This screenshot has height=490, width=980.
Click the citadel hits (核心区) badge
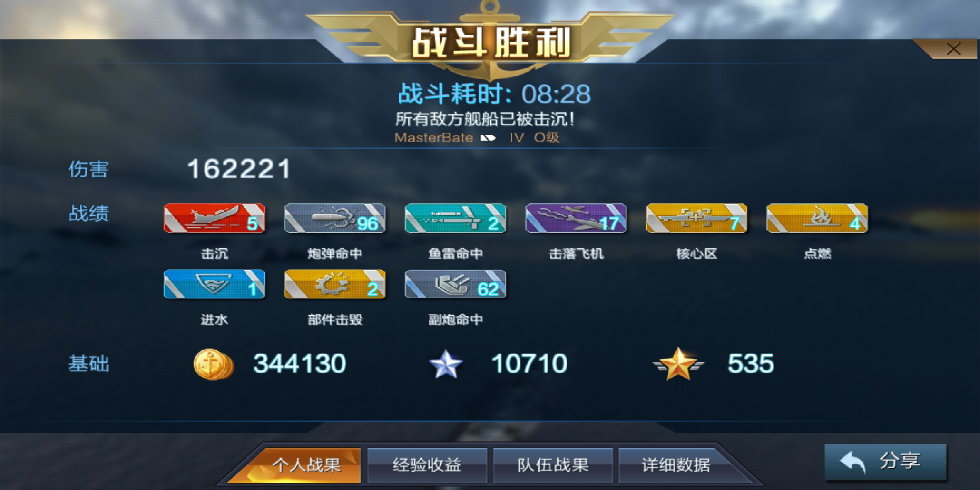point(697,218)
